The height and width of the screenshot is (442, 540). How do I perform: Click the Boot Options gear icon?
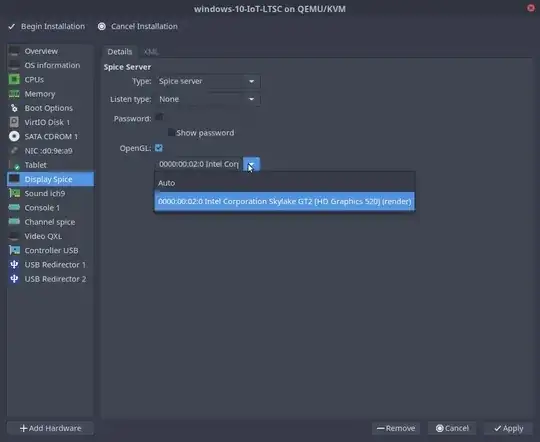click(x=14, y=108)
